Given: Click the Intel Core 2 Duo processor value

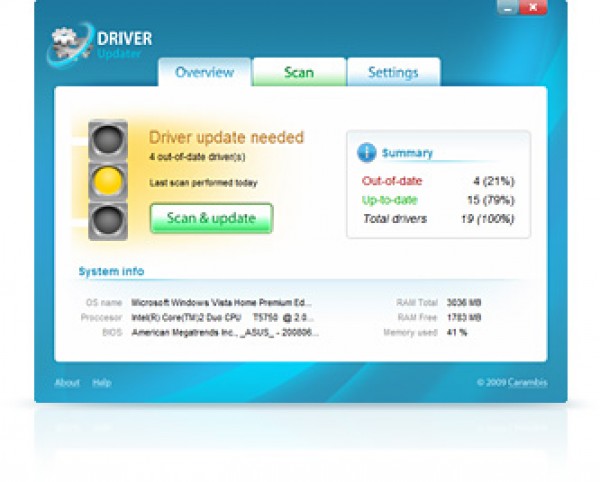Looking at the screenshot, I should click(x=222, y=318).
